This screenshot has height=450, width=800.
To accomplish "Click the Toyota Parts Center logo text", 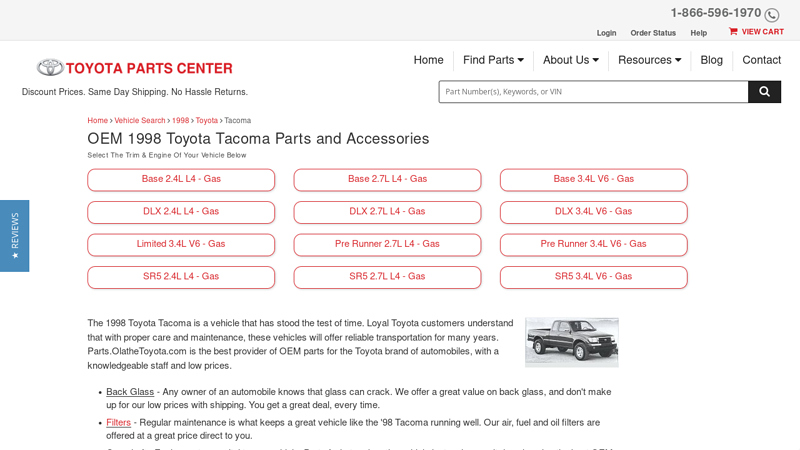I will pos(149,68).
